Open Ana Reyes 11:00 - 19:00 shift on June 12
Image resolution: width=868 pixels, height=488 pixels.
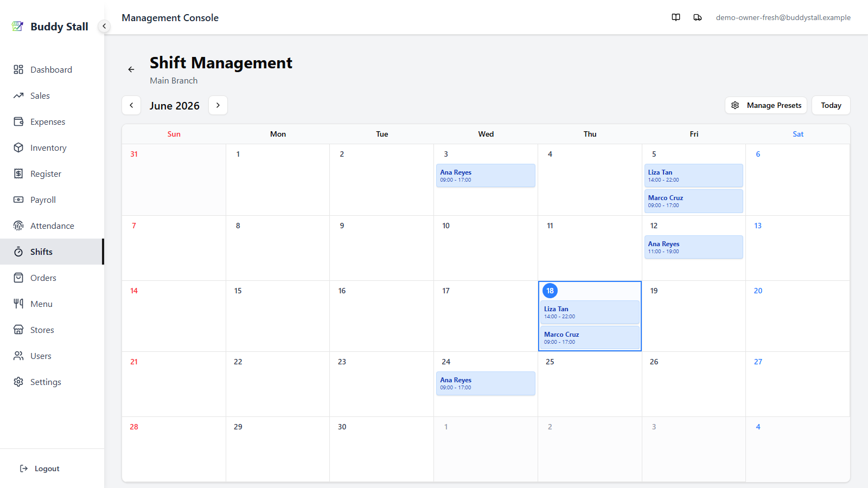[x=694, y=247]
